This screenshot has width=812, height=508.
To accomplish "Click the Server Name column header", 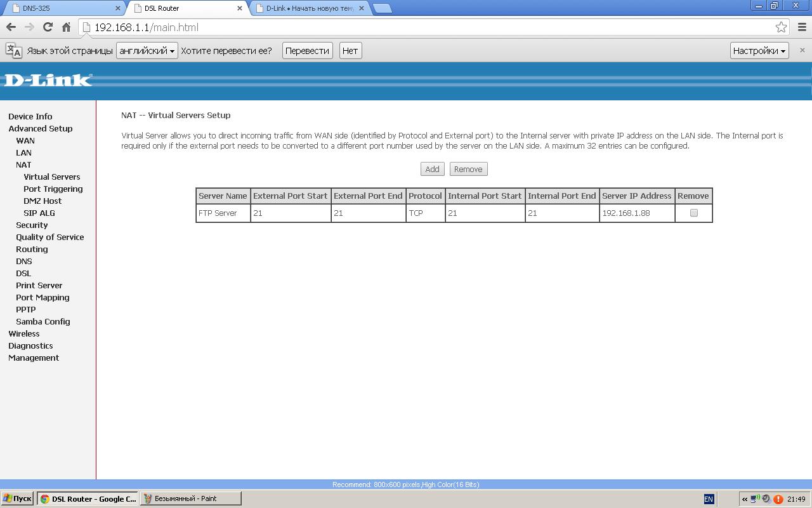I will [223, 196].
